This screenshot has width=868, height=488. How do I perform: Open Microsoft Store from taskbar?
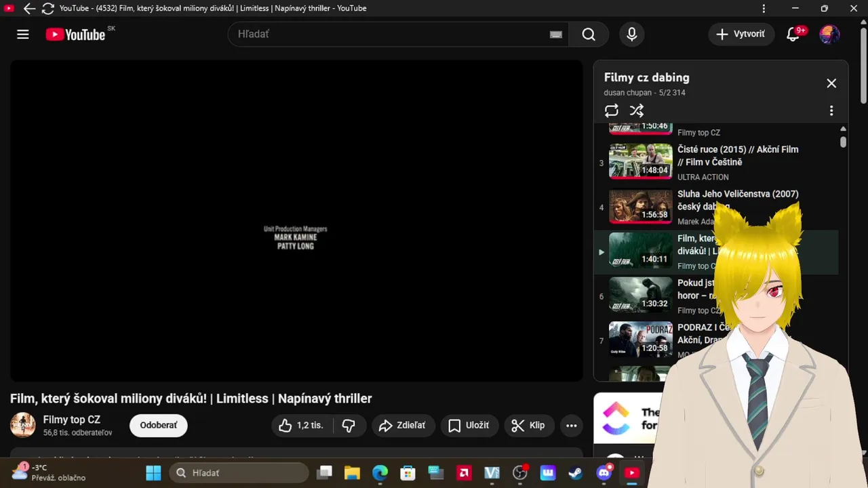[x=408, y=472]
